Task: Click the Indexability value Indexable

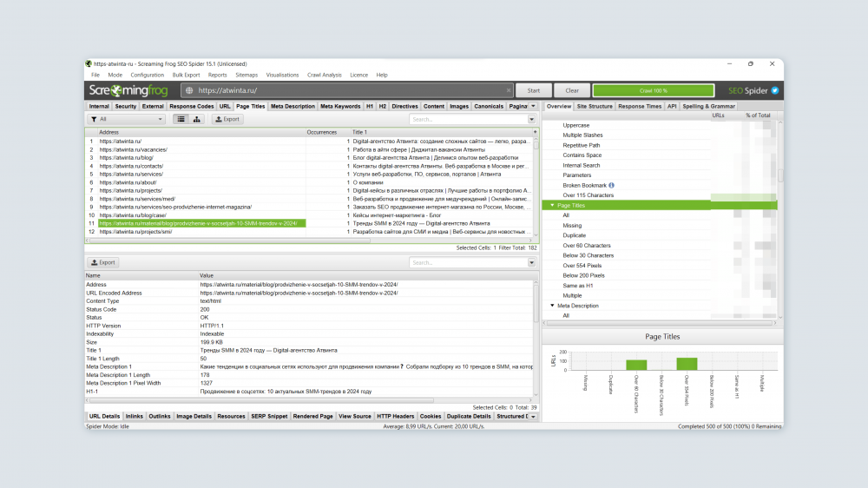Action: [x=212, y=334]
